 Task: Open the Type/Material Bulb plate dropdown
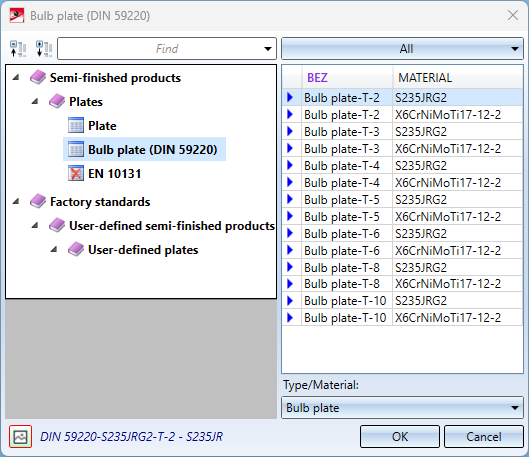pos(402,408)
